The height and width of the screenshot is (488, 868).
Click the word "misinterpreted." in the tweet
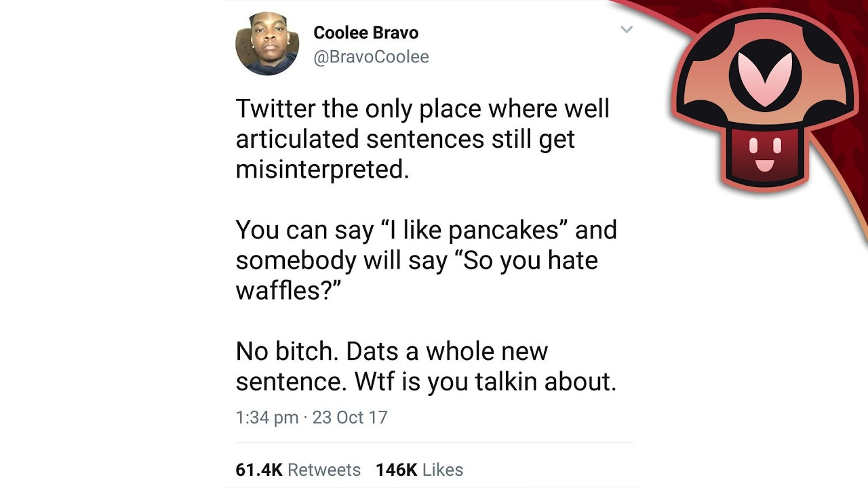tap(322, 169)
